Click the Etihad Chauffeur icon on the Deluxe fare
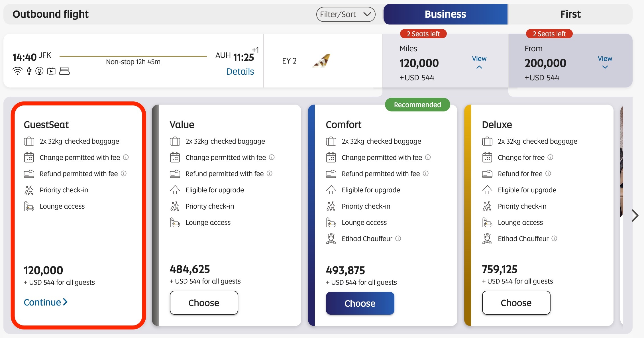The image size is (644, 338). coord(488,239)
